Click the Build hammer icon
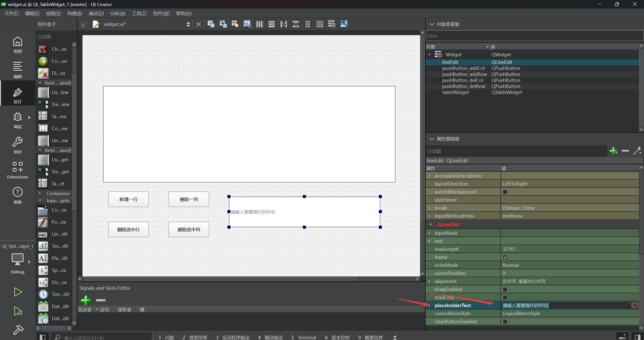This screenshot has height=340, width=644. (18, 330)
